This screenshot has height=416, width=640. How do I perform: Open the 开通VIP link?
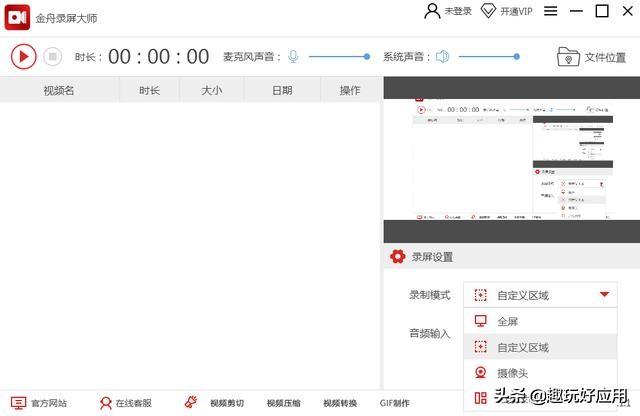point(516,11)
